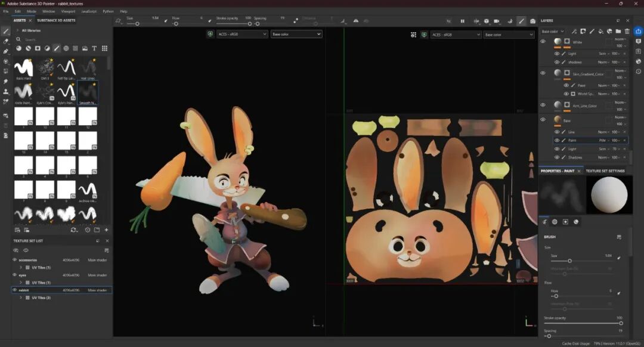Screen dimensions: 644x347
Task: Open right viewport Base color dropdown
Action: click(x=509, y=35)
